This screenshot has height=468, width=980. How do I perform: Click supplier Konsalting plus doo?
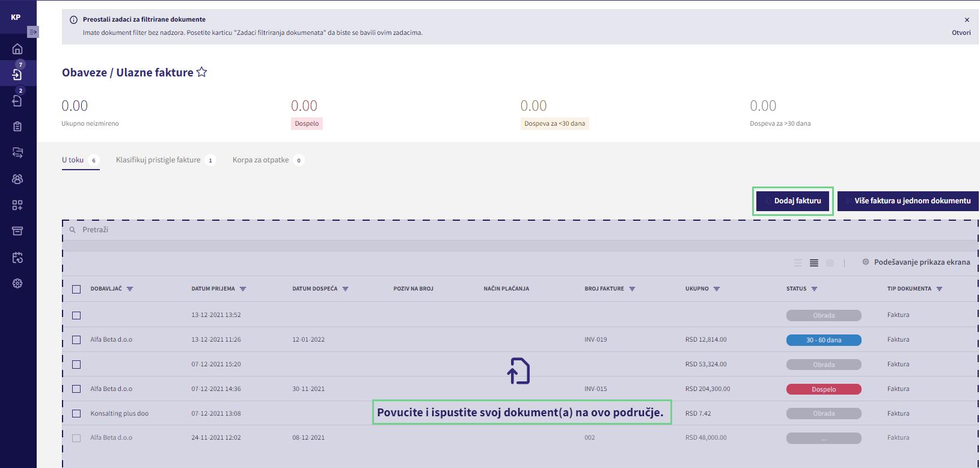119,414
